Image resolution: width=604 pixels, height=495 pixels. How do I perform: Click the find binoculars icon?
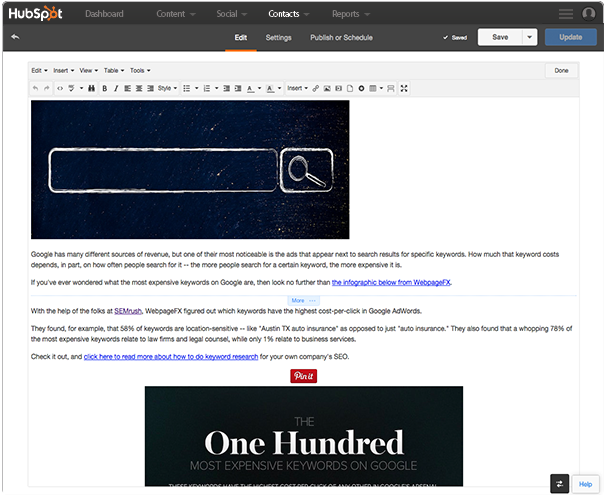(91, 88)
